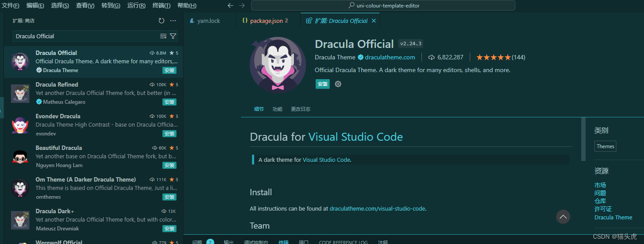This screenshot has width=644, height=244.
Task: Click the Dracula Official search input field
Action: [x=86, y=36]
